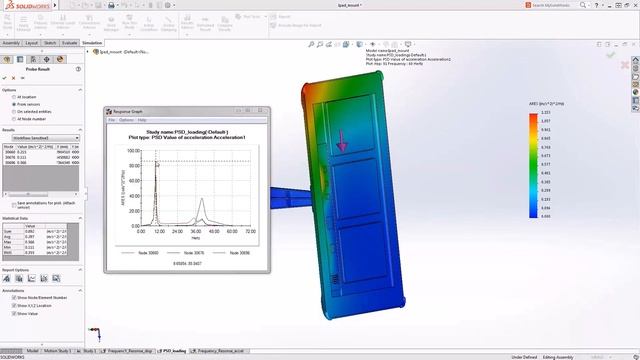Expand the SolidWorks menu arrow
640x360 pixels.
[x=55, y=5]
